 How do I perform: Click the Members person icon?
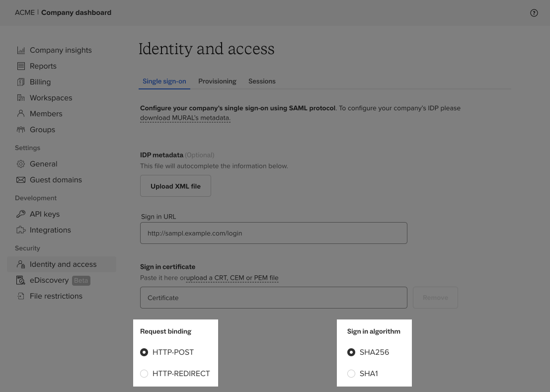[21, 114]
